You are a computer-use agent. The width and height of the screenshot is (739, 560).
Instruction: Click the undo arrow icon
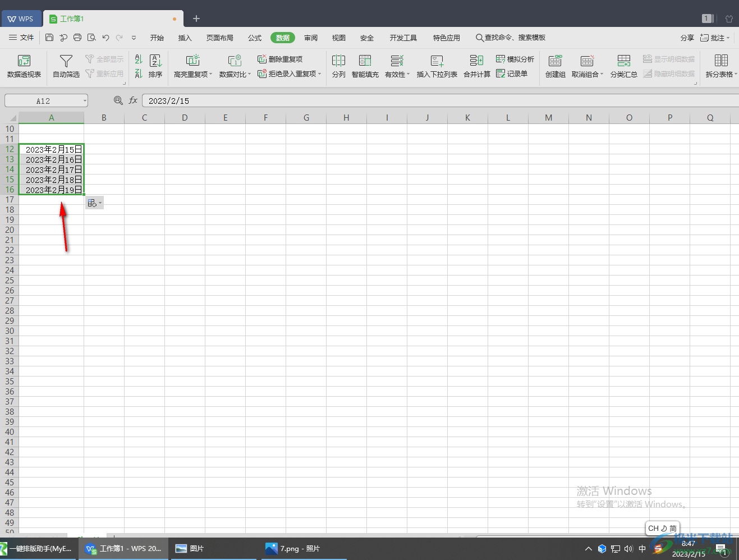(105, 38)
